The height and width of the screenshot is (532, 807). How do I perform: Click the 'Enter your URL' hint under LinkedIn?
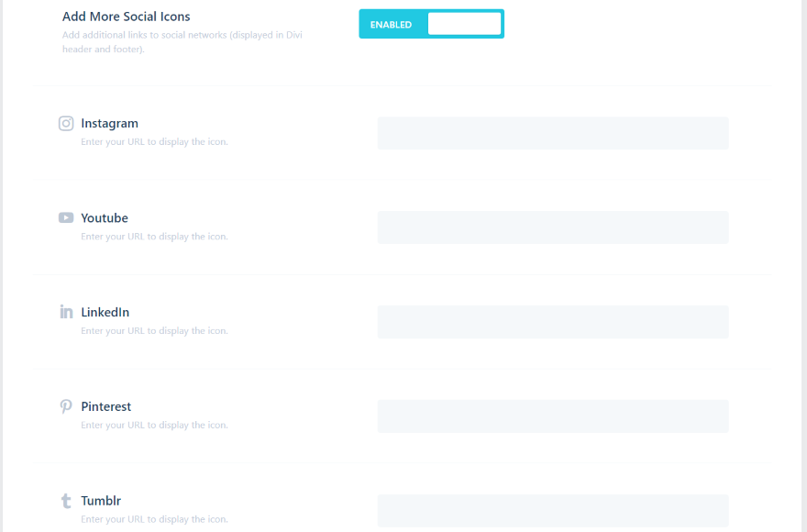[x=154, y=330]
